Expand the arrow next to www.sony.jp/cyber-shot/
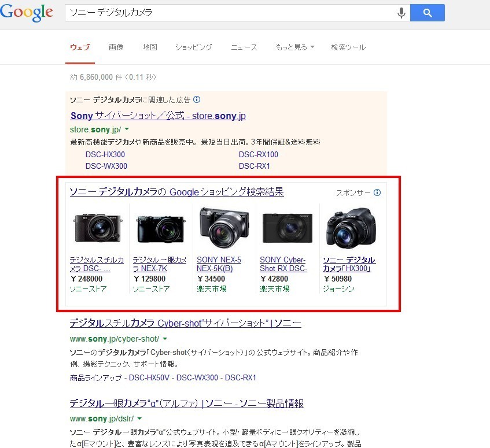Image resolution: width=490 pixels, height=448 pixels. [x=165, y=338]
